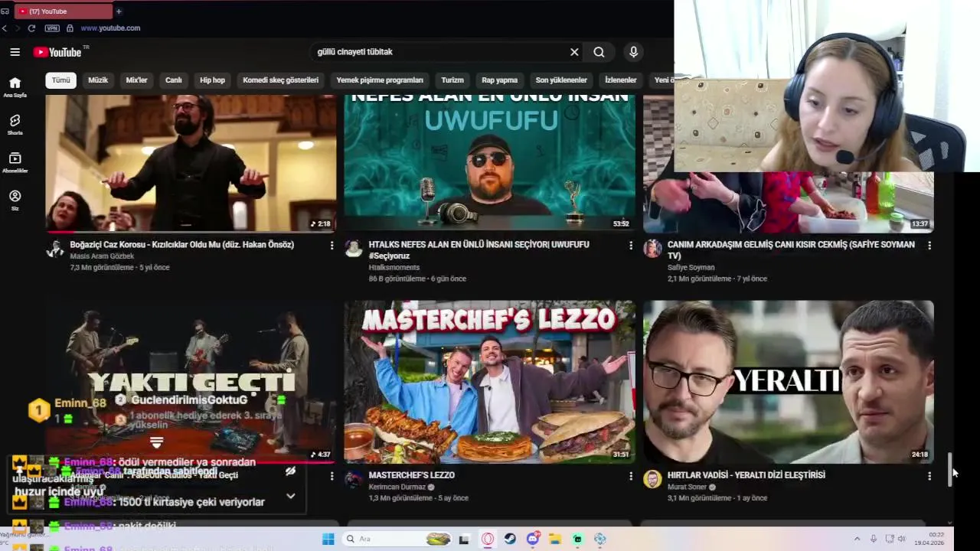The image size is (980, 551).
Task: Open the UWUFUFU HTalks video thumbnail
Action: pyautogui.click(x=489, y=163)
